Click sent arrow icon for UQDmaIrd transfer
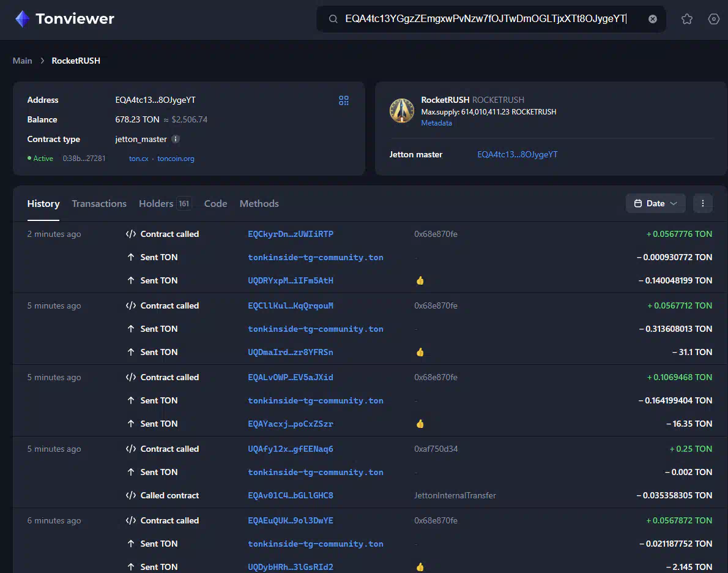Screen dimensions: 728x573 coord(131,352)
